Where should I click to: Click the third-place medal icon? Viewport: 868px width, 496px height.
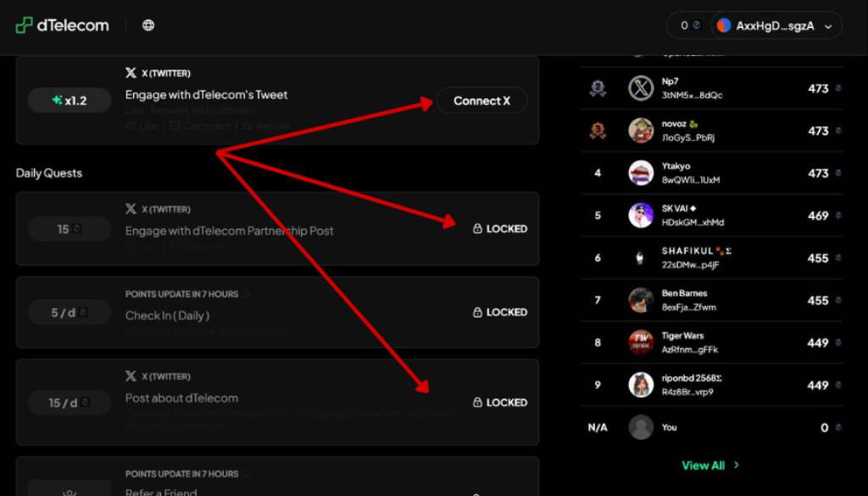click(x=598, y=131)
